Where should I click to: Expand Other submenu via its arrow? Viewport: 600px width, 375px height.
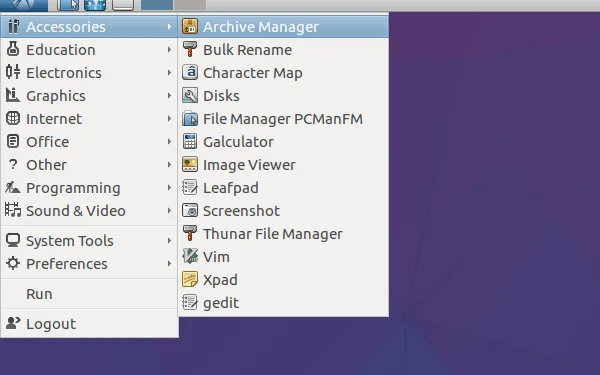point(169,165)
